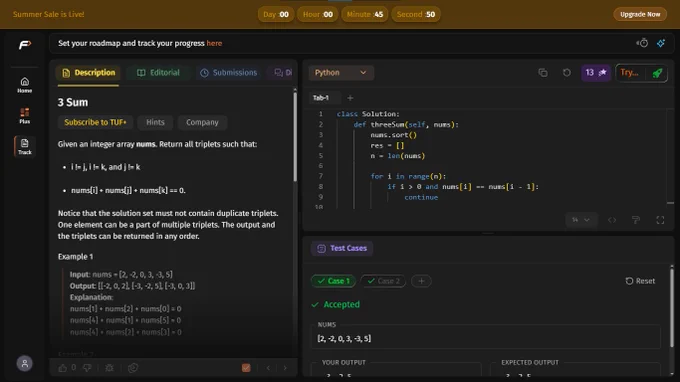Click the Minute 45 countdown pill
680x382 pixels.
tap(365, 14)
